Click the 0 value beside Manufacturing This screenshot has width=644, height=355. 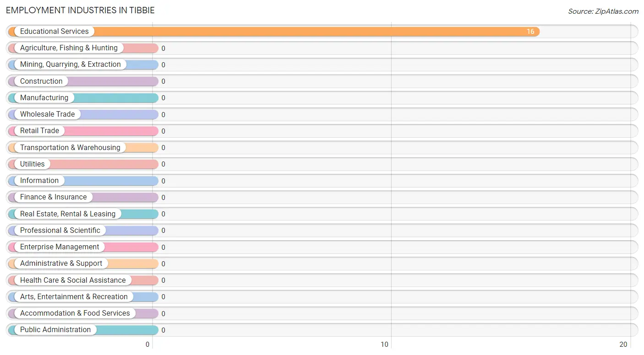(163, 98)
